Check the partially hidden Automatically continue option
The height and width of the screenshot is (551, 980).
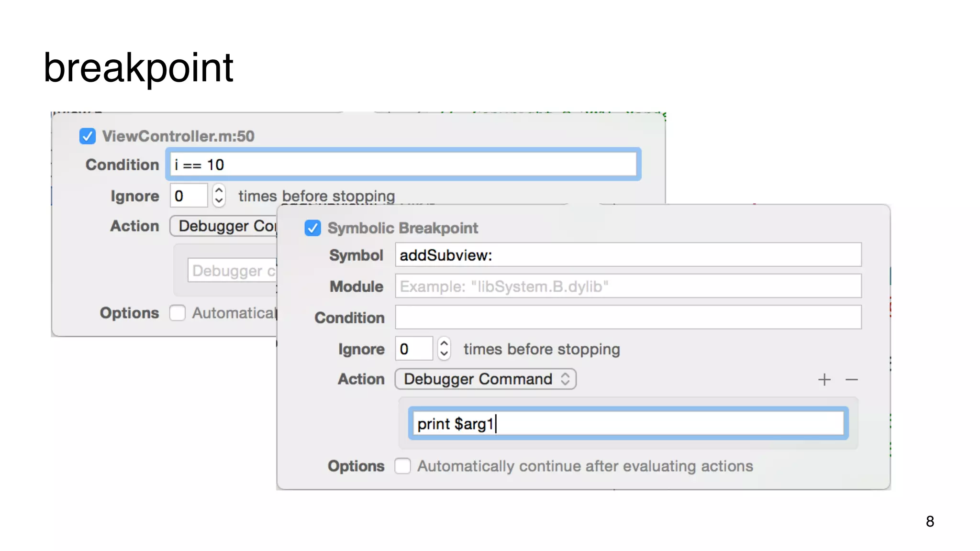tap(178, 313)
